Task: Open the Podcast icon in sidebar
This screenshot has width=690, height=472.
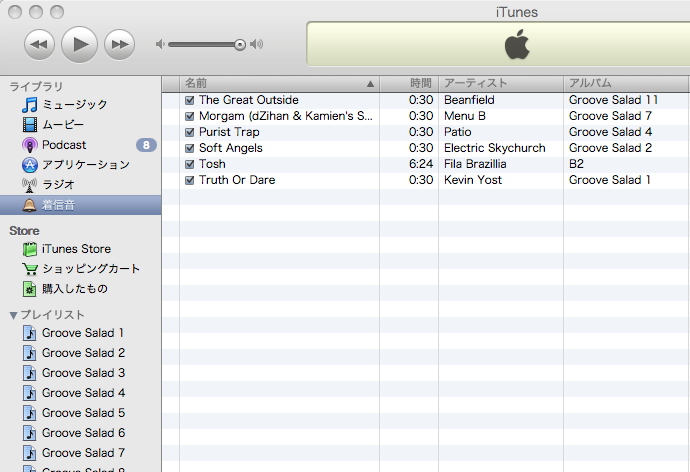Action: click(x=29, y=145)
